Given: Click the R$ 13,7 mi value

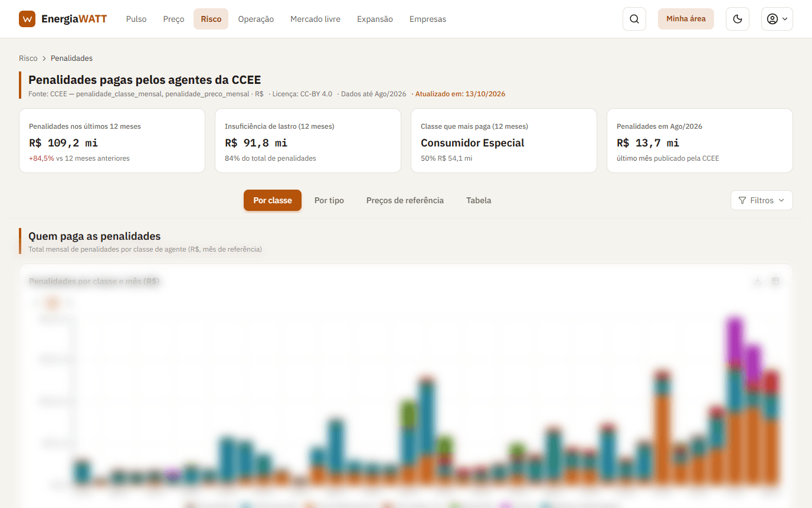Looking at the screenshot, I should click(648, 143).
